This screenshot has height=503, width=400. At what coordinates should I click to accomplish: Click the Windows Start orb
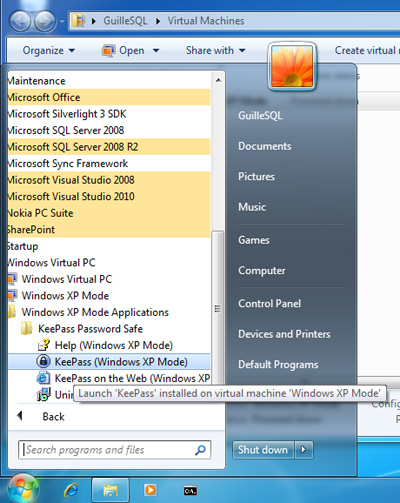click(23, 489)
